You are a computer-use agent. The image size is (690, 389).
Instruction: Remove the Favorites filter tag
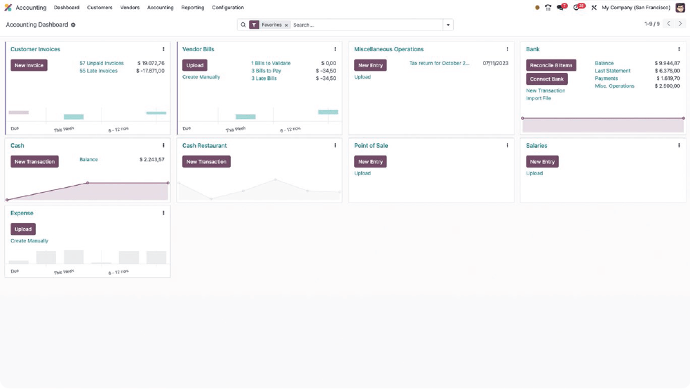(286, 25)
